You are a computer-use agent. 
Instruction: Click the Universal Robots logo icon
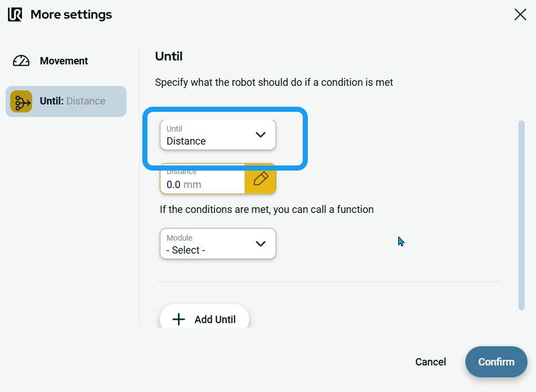[15, 15]
